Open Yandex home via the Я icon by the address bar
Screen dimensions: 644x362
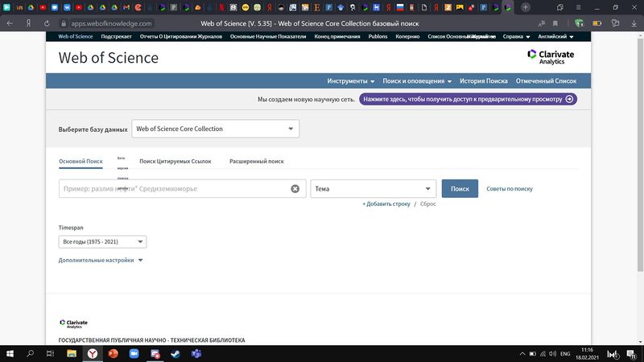[28, 24]
